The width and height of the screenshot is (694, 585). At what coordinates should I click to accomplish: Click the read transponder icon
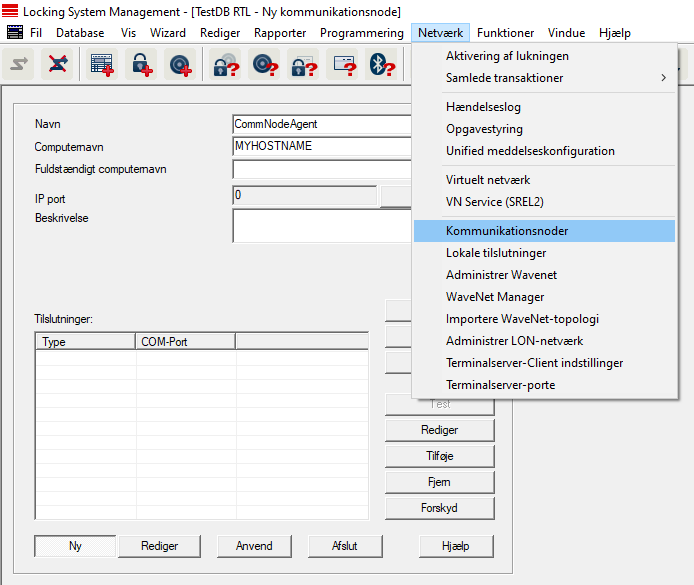click(265, 65)
